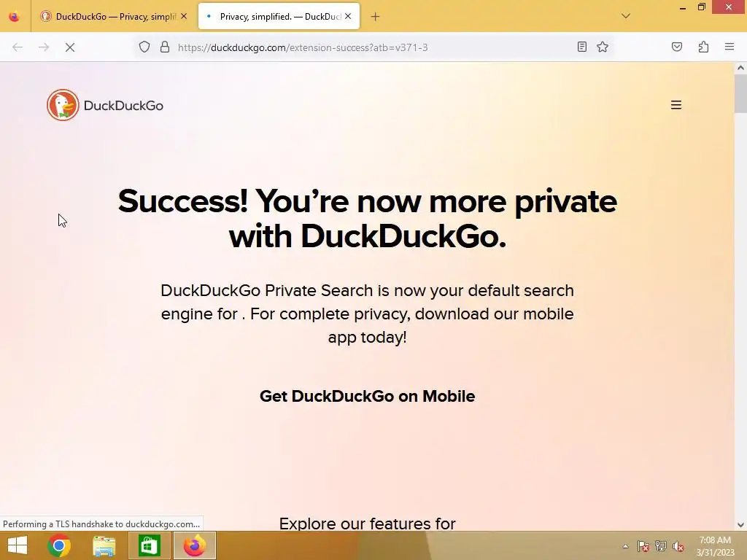
Task: View site security padlock info
Action: point(165,47)
